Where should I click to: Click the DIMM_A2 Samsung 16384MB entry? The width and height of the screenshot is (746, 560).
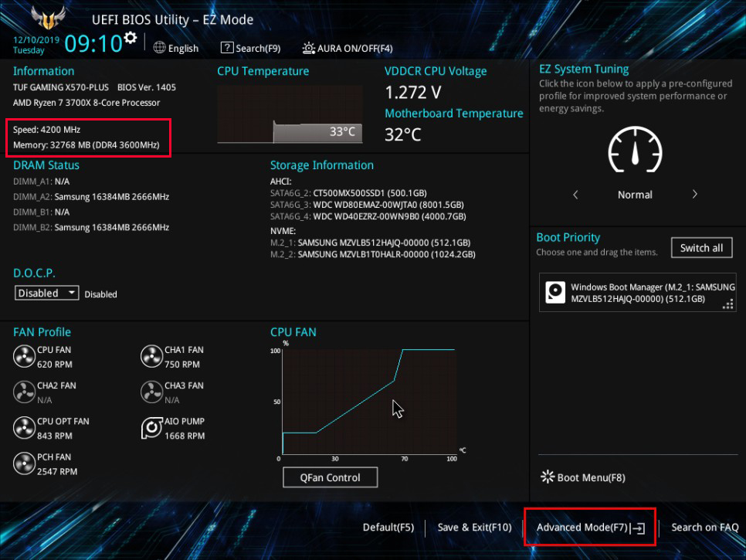coord(91,196)
